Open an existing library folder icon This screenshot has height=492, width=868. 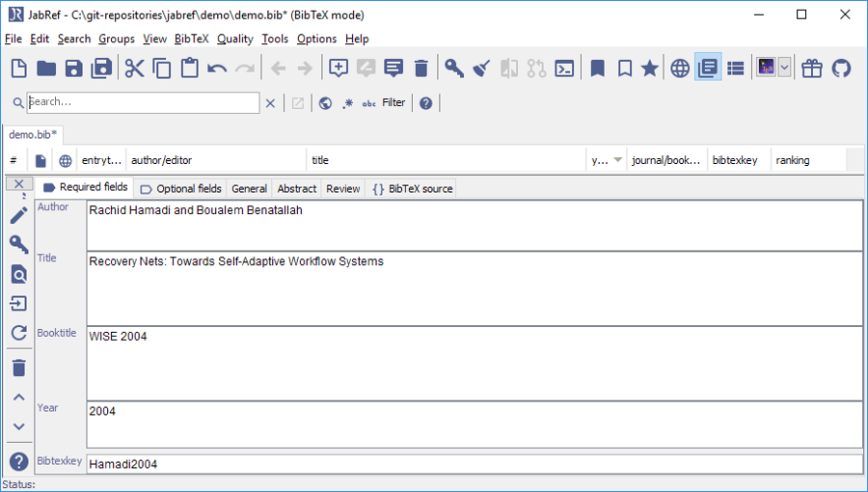pos(46,68)
